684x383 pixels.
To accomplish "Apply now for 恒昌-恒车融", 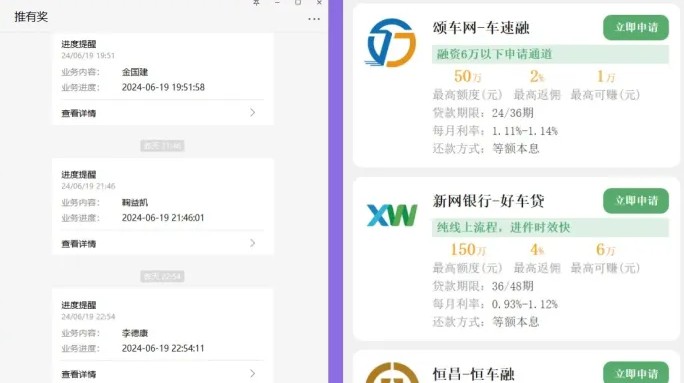I will 636,373.
